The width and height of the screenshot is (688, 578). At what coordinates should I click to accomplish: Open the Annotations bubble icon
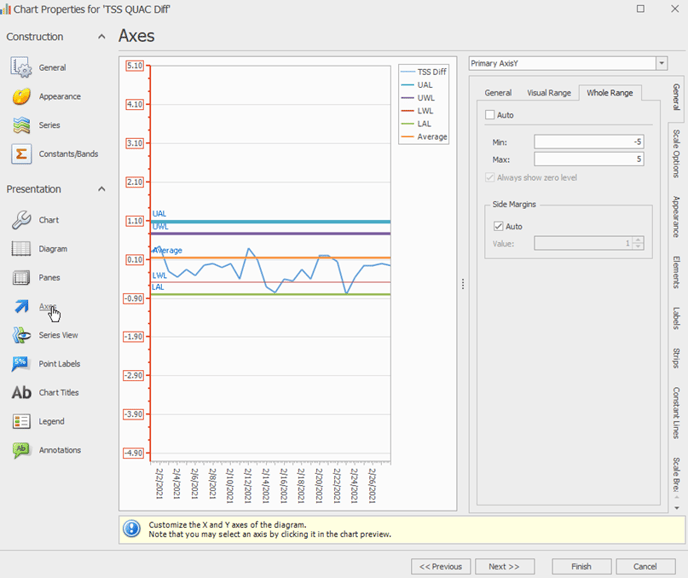(21, 450)
